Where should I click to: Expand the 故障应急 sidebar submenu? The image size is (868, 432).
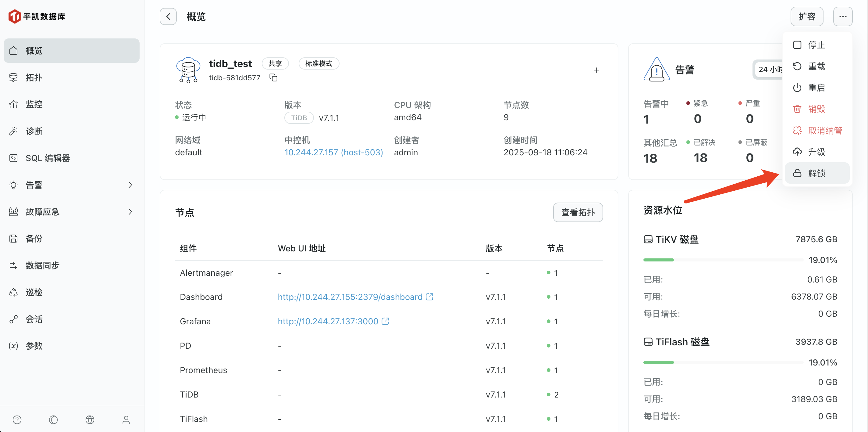pyautogui.click(x=130, y=212)
